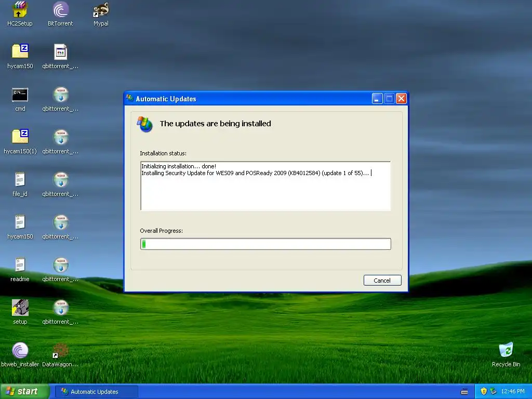Open the Start menu

click(25, 392)
